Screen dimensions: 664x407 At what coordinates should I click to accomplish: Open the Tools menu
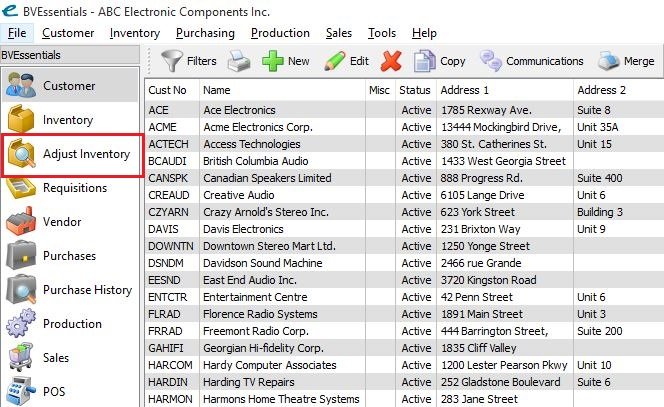382,33
